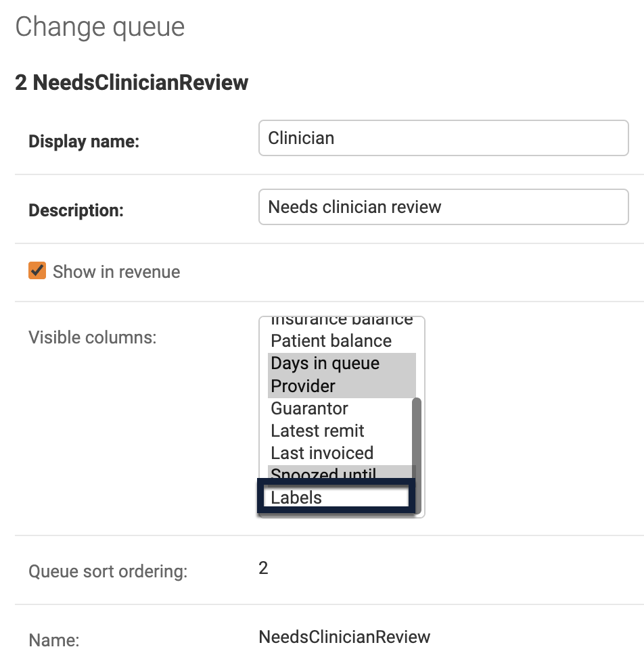Select Patient balance in Visible columns list
The width and height of the screenshot is (644, 672).
click(x=342, y=341)
